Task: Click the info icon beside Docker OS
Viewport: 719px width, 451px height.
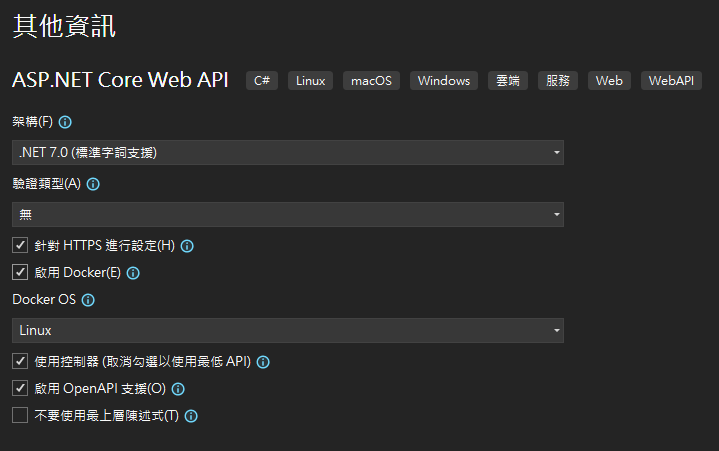Action: (x=88, y=300)
